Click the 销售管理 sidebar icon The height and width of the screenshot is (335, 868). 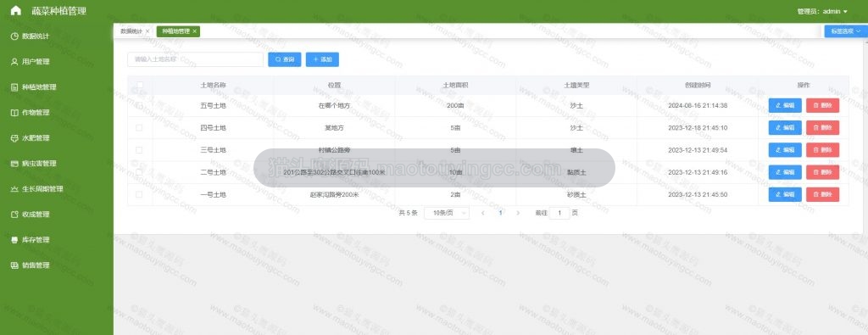click(x=15, y=265)
